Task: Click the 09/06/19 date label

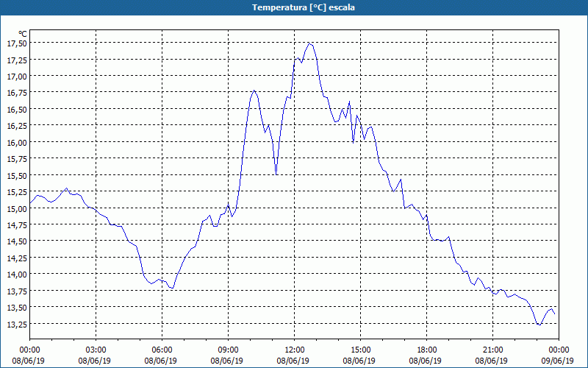Action: [558, 361]
